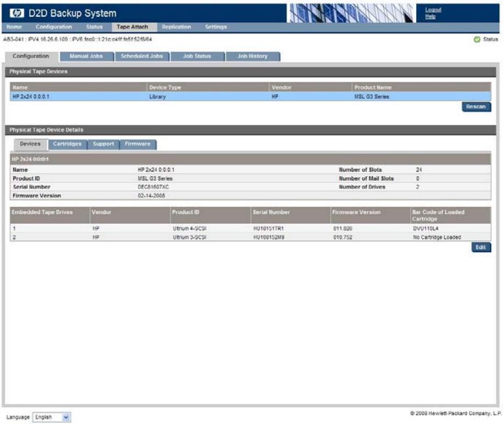Image resolution: width=504 pixels, height=424 pixels.
Task: Select the Configuration tab under Tape Attach
Action: click(x=31, y=56)
